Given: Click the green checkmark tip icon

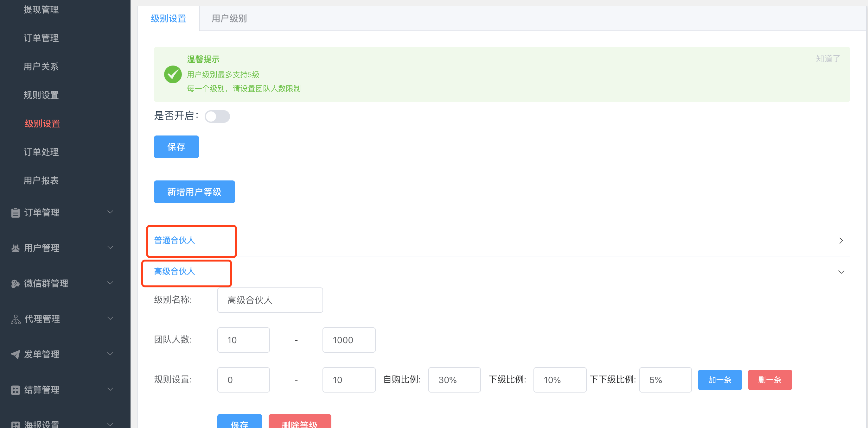Looking at the screenshot, I should tap(173, 74).
